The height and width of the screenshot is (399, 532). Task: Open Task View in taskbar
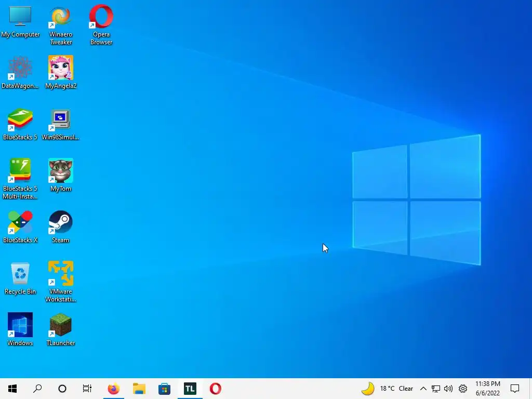coord(87,389)
